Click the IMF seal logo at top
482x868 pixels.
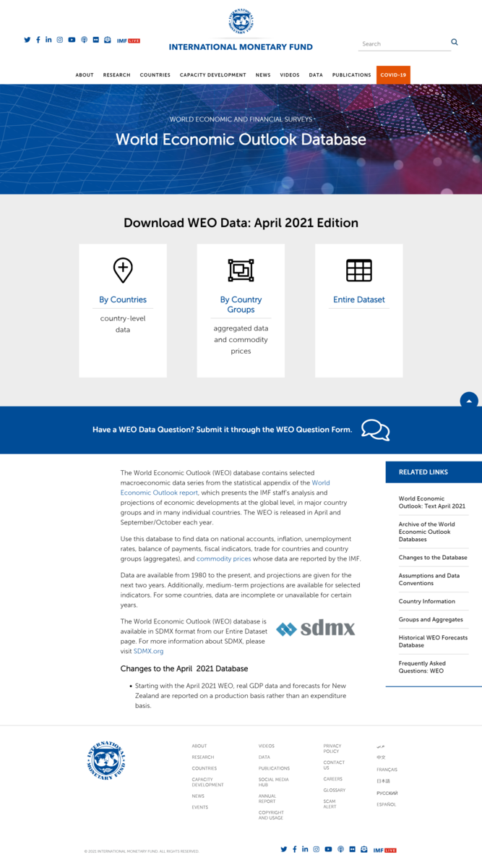(241, 22)
